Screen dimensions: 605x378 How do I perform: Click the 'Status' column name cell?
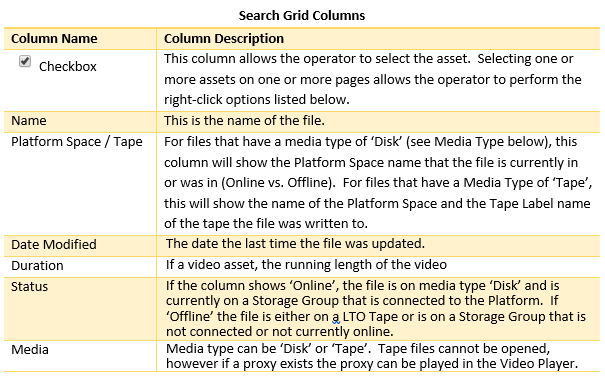80,309
